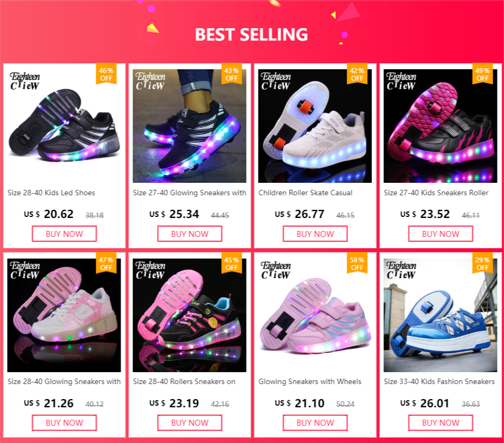Click the 'Glowing Sneakers with Wheels' title
Screen dimensions: 504x443
click(x=310, y=381)
